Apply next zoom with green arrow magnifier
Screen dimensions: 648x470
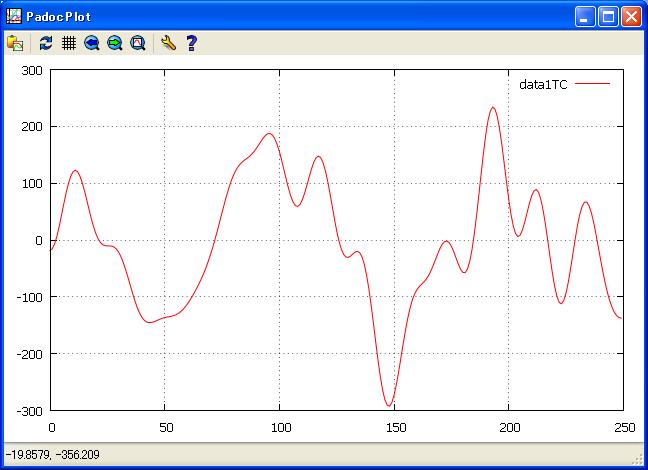point(115,43)
